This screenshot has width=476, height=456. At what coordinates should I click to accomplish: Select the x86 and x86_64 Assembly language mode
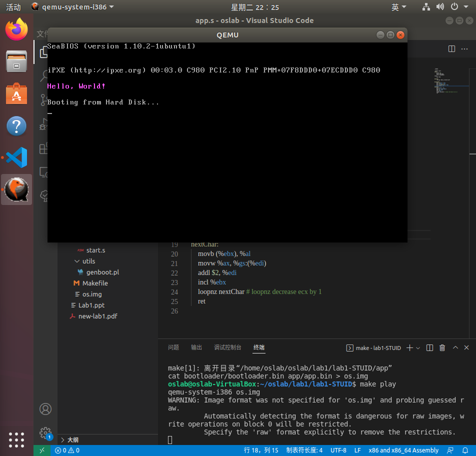[403, 450]
